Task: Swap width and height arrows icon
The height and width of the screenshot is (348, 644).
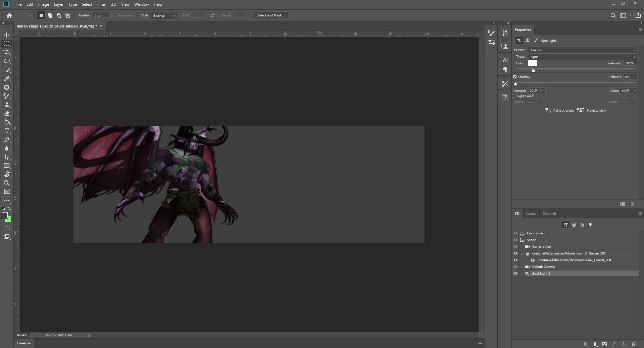Action: coord(212,15)
